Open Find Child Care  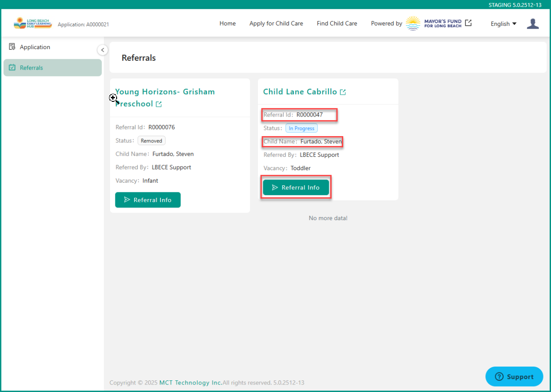[x=337, y=24]
